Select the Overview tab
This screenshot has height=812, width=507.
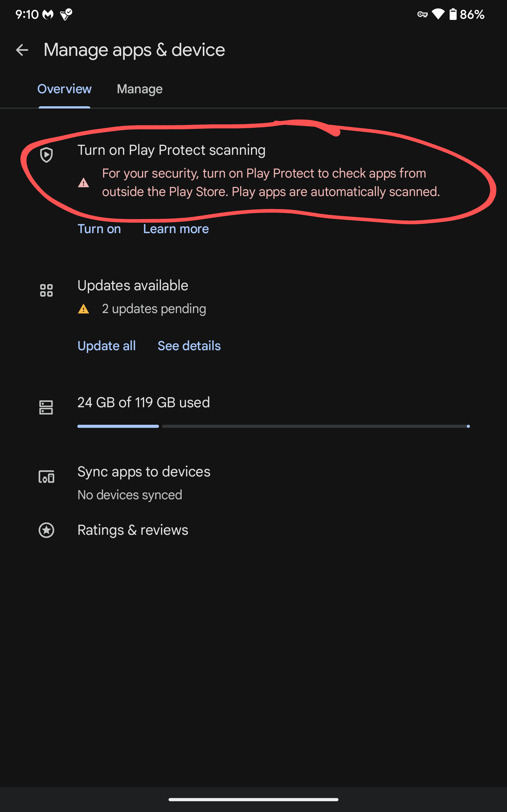point(64,89)
